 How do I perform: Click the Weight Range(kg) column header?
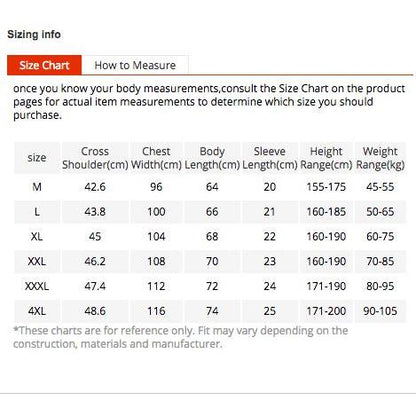point(380,158)
